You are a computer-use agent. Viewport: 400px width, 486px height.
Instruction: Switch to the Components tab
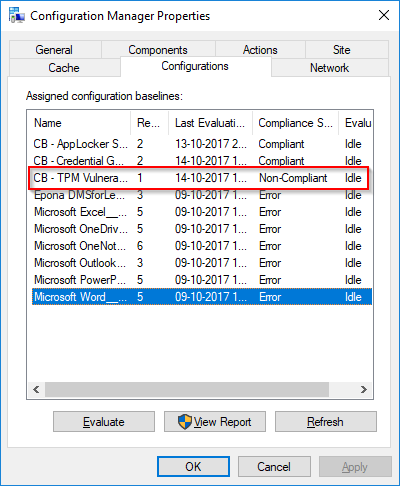click(x=158, y=50)
